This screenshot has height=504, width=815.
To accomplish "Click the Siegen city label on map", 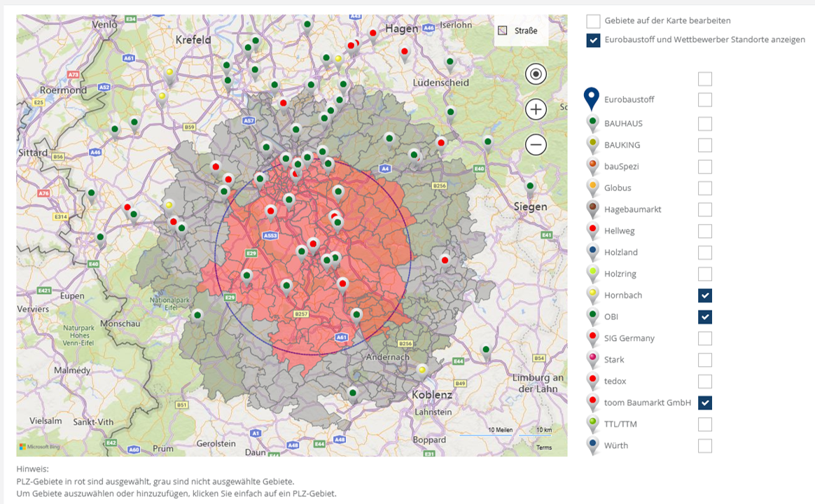I will (x=530, y=206).
